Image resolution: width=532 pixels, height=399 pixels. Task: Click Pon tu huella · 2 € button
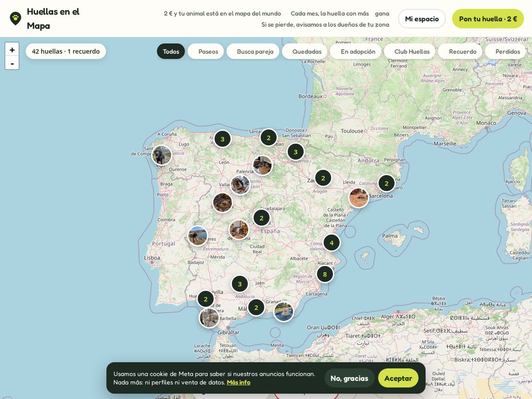point(488,19)
